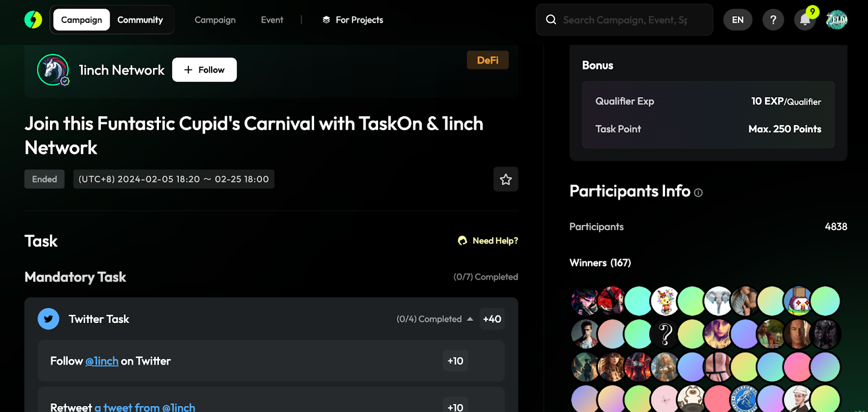Collapse the Twitter Task section arrow
Viewport: 868px width, 412px height.
tap(470, 319)
